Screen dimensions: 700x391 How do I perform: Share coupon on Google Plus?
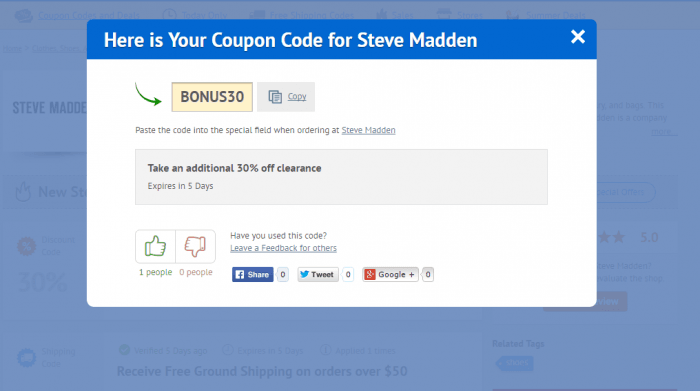click(390, 275)
